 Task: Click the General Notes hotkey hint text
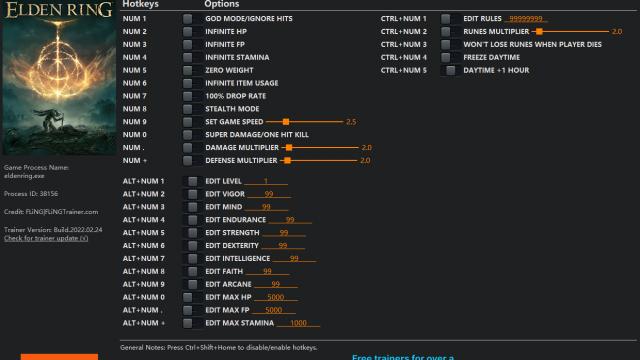coord(218,347)
